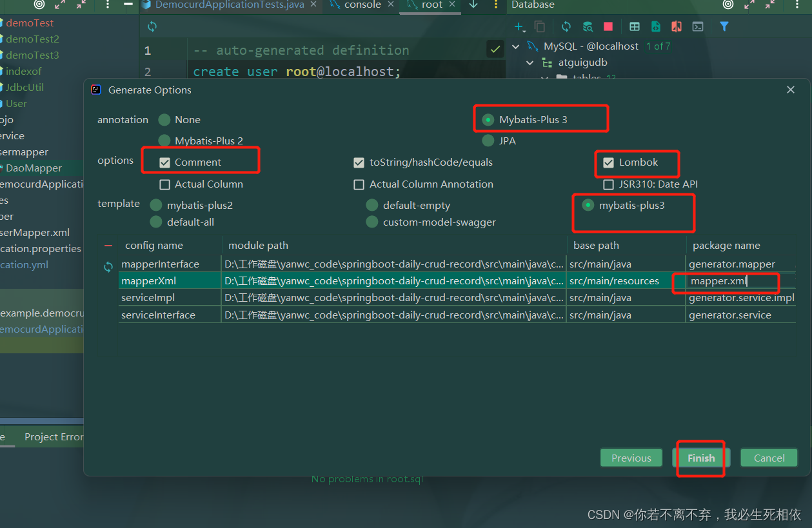Enable the Actual Column Annotation checkbox
Image resolution: width=812 pixels, height=528 pixels.
pos(359,184)
